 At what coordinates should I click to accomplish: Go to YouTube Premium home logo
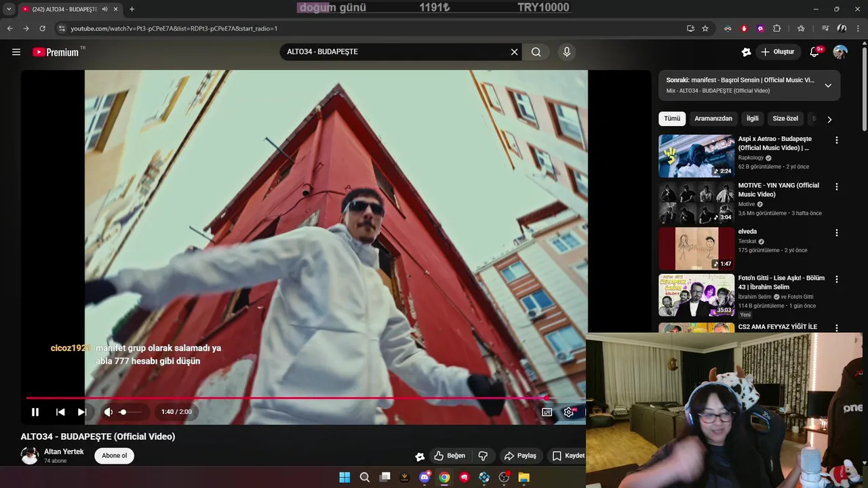point(56,52)
